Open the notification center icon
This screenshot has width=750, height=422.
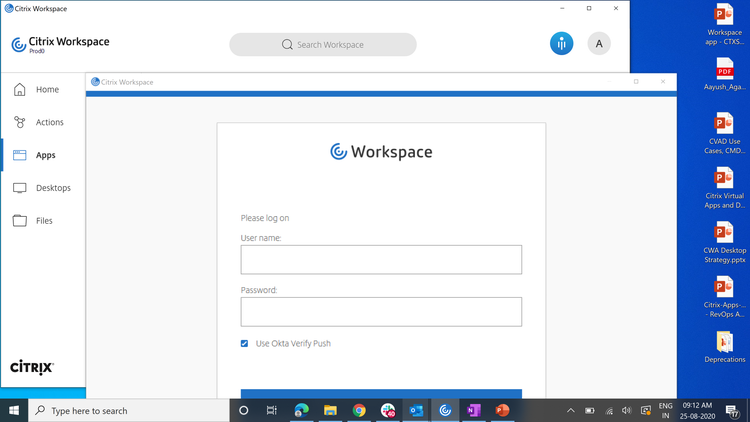[732, 411]
